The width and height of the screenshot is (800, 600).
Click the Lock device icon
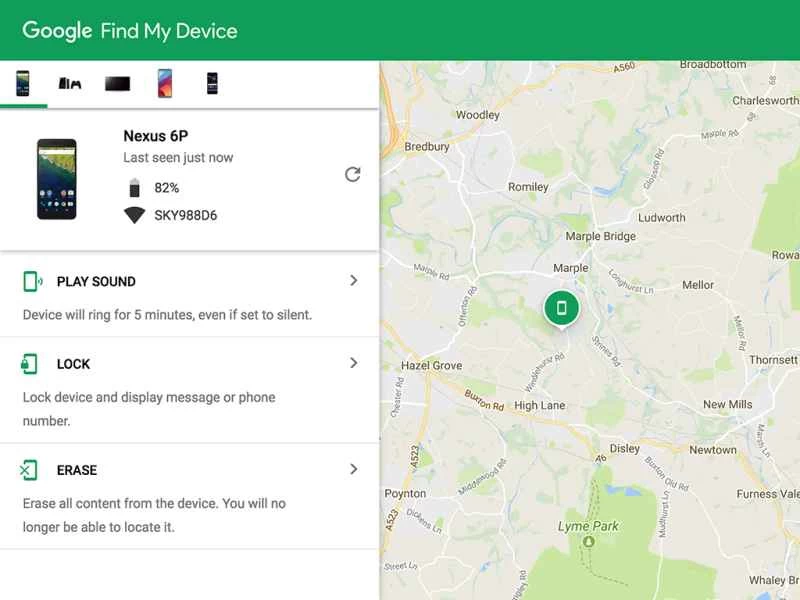30,364
